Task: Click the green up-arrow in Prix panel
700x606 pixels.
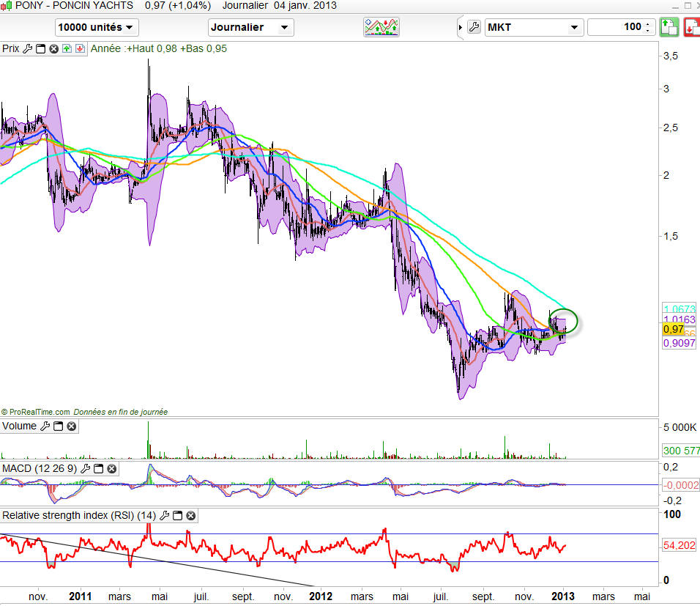Action: (66, 49)
